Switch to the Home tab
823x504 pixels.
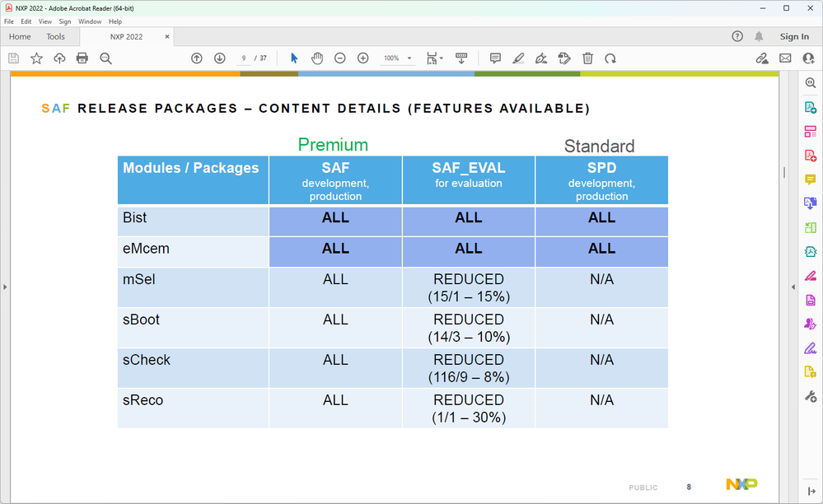19,36
